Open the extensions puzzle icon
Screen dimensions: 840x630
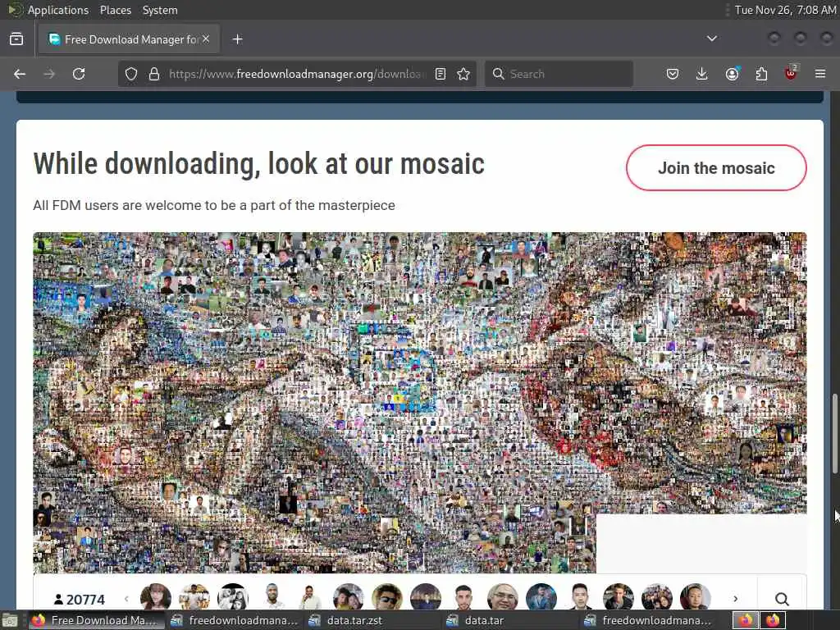pyautogui.click(x=761, y=74)
